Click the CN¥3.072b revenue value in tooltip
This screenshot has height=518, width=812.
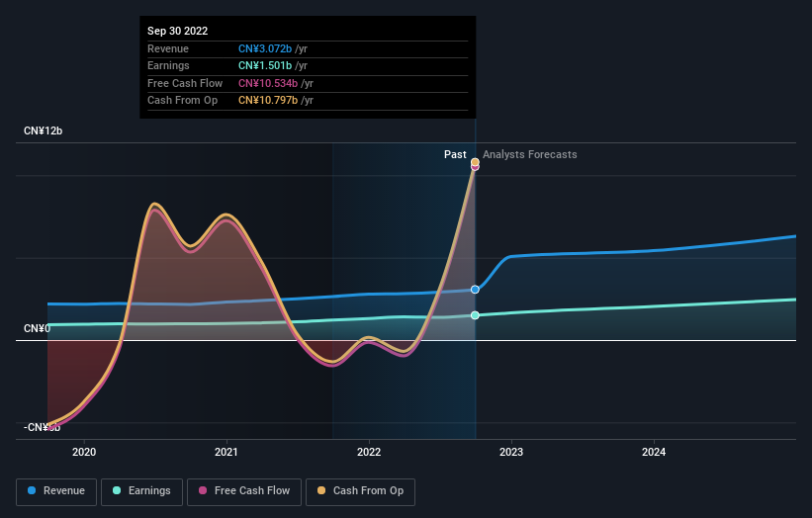pos(265,49)
